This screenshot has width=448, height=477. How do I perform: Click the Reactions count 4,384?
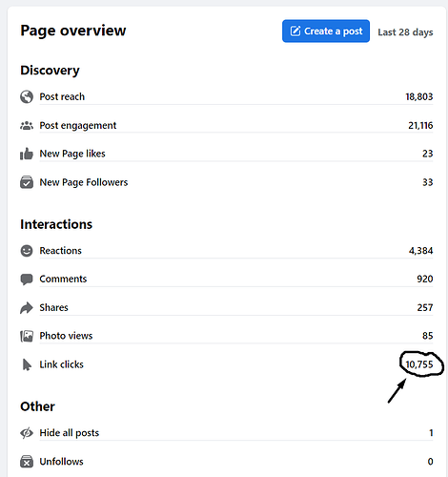pyautogui.click(x=420, y=251)
